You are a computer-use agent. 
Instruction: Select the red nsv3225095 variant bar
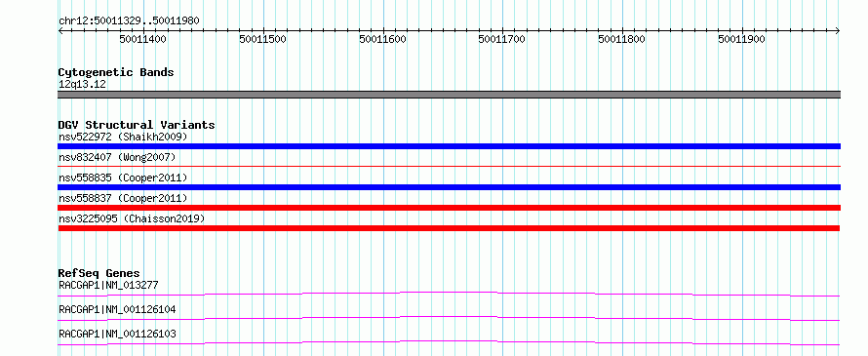coord(449,228)
